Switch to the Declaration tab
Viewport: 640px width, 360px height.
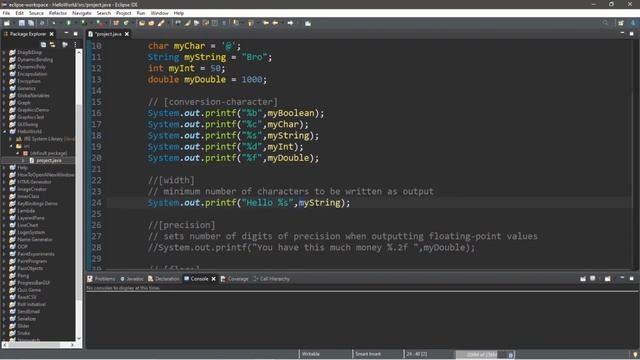tap(164, 279)
